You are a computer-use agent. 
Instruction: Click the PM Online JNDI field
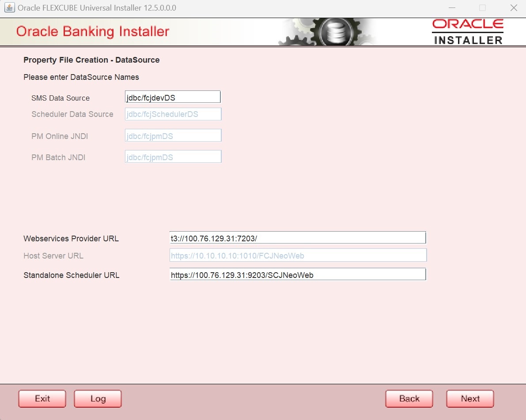(173, 135)
